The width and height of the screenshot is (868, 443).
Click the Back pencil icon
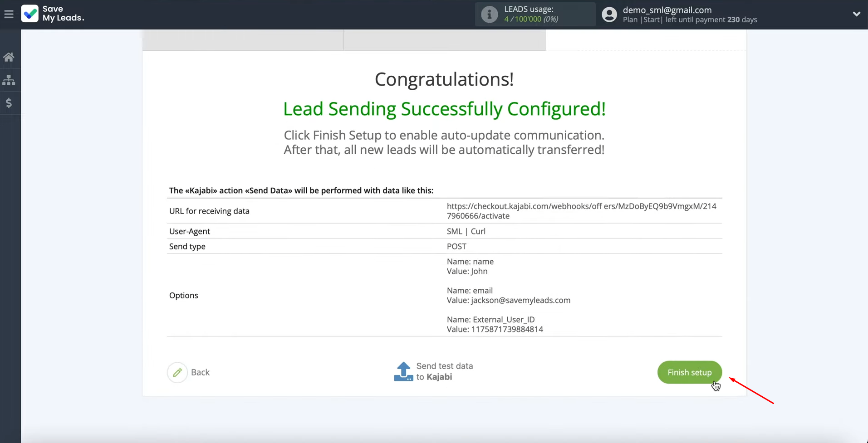click(177, 372)
